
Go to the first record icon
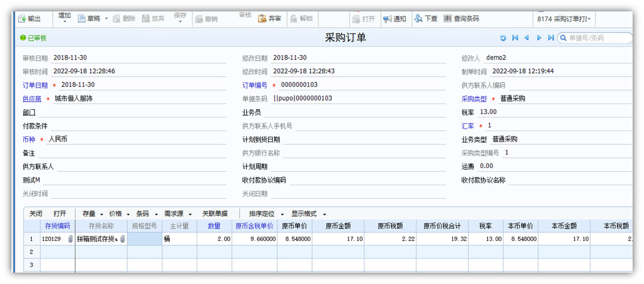pyautogui.click(x=515, y=38)
